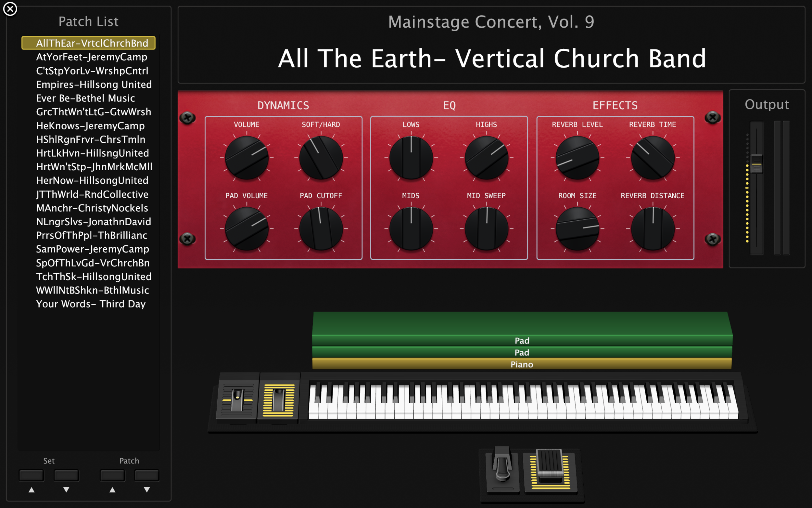Select patch SpOfThLvGd-VrChrchBn

point(89,263)
